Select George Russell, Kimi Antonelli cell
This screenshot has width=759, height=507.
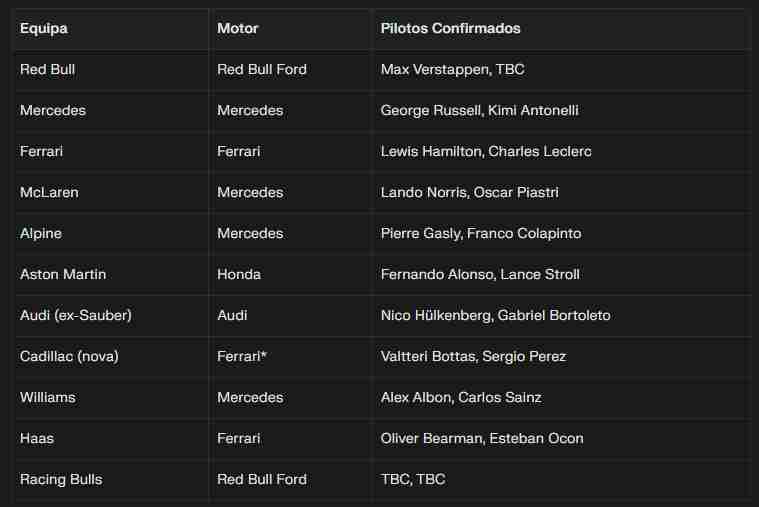479,111
